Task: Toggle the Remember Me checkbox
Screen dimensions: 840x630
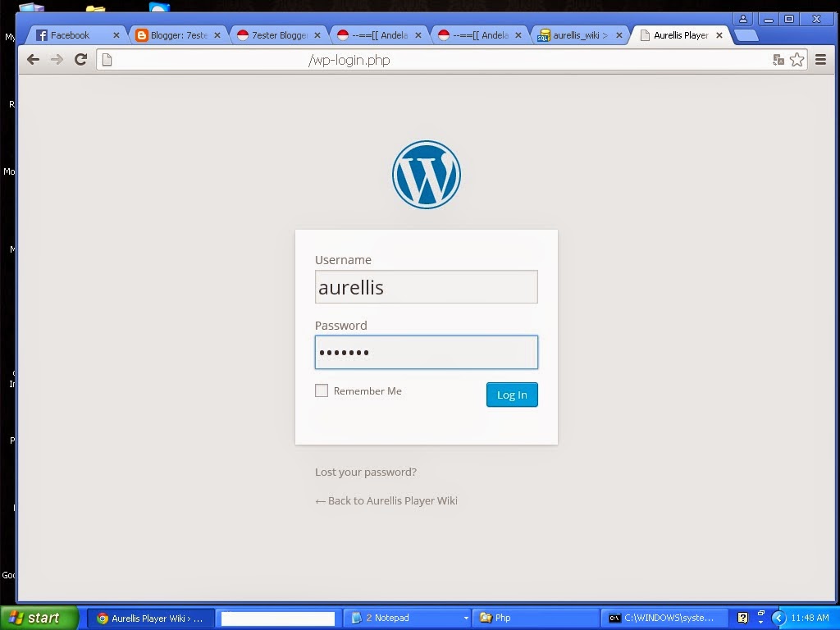Action: click(x=322, y=390)
